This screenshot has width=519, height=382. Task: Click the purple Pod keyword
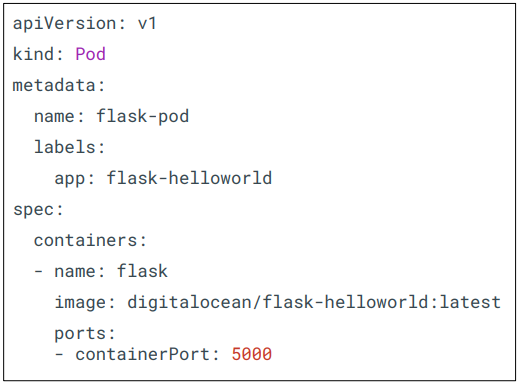click(90, 54)
